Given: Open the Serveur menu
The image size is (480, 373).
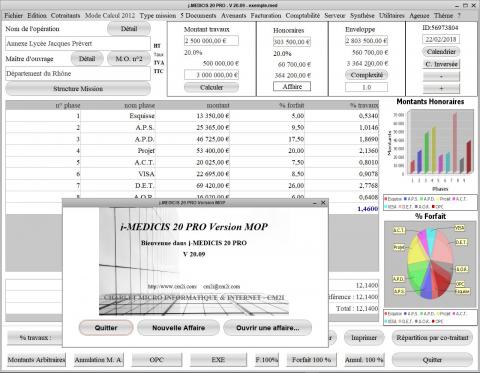Looking at the screenshot, I should click(335, 16).
